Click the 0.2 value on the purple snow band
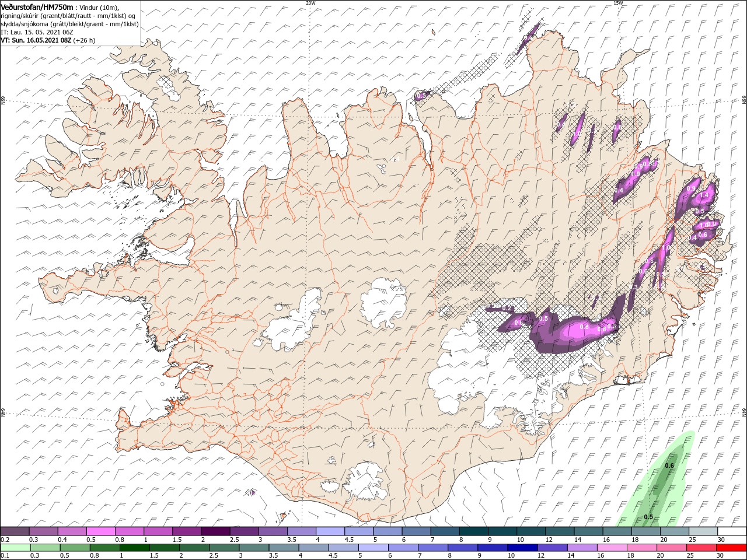This screenshot has height=560, width=747. pyautogui.click(x=507, y=308)
